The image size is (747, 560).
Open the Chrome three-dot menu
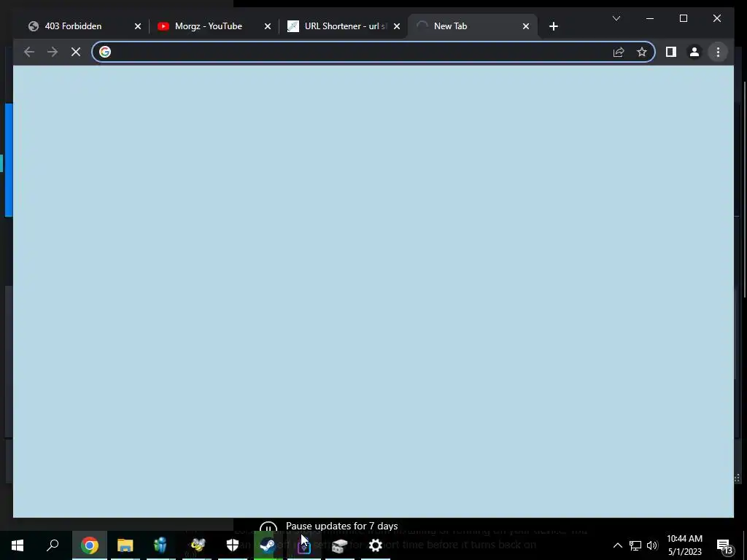click(x=718, y=52)
